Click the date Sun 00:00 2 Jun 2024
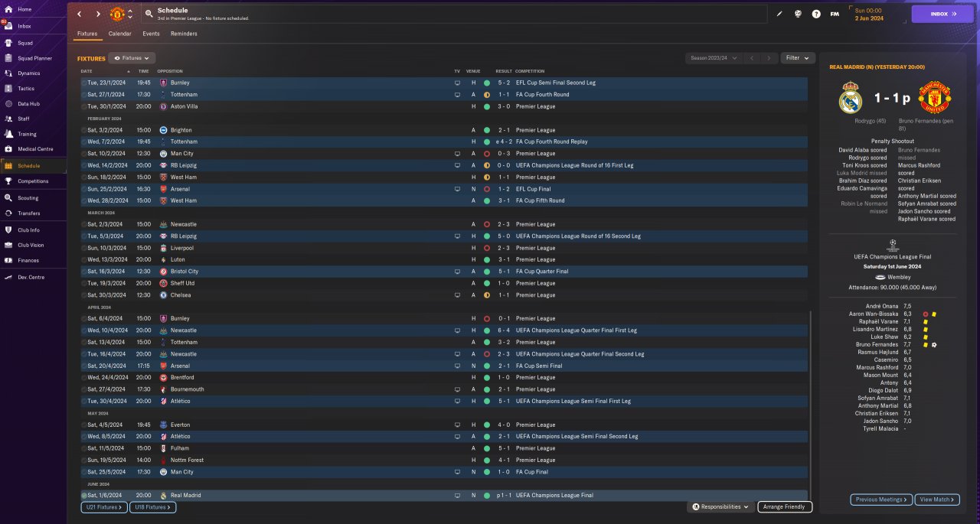This screenshot has width=980, height=524. (x=870, y=14)
